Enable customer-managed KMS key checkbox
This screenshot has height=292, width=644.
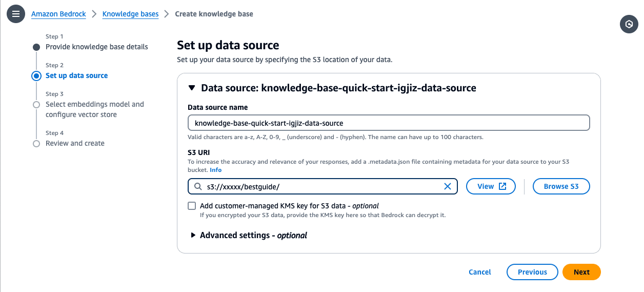(192, 206)
